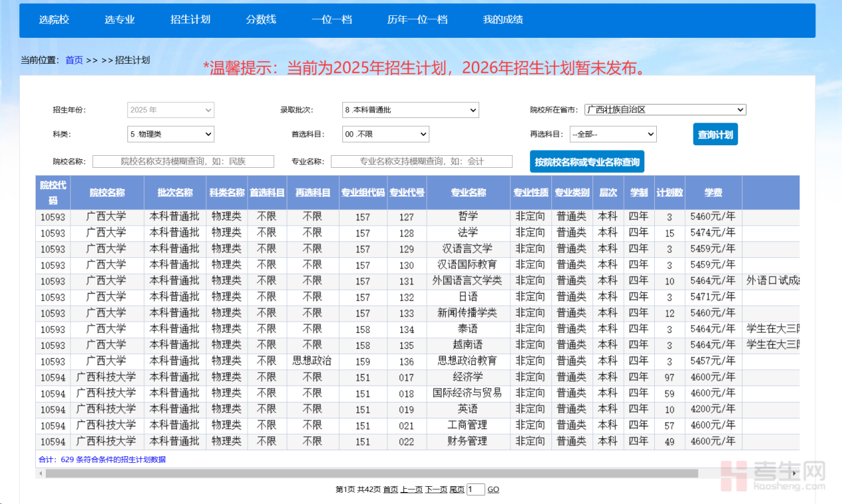The width and height of the screenshot is (842, 504).
Task: Select the 工商管理 major cell
Action: click(468, 425)
